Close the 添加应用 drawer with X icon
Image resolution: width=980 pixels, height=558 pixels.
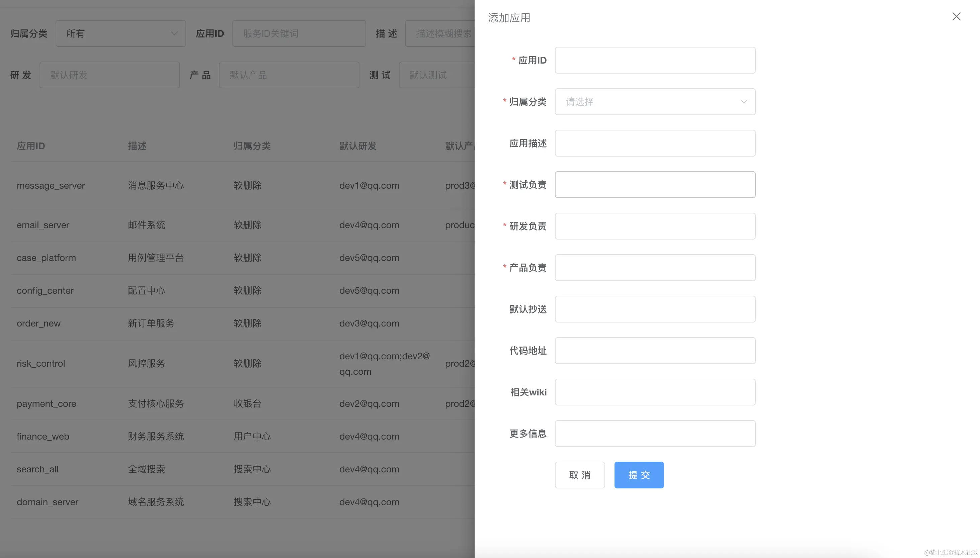956,16
